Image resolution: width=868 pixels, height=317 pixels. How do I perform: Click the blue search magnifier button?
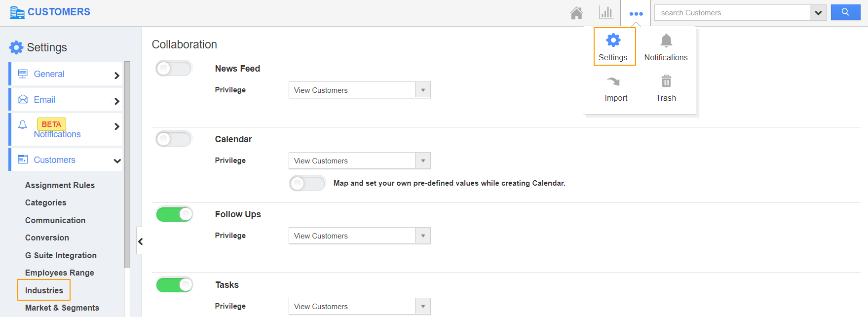845,12
